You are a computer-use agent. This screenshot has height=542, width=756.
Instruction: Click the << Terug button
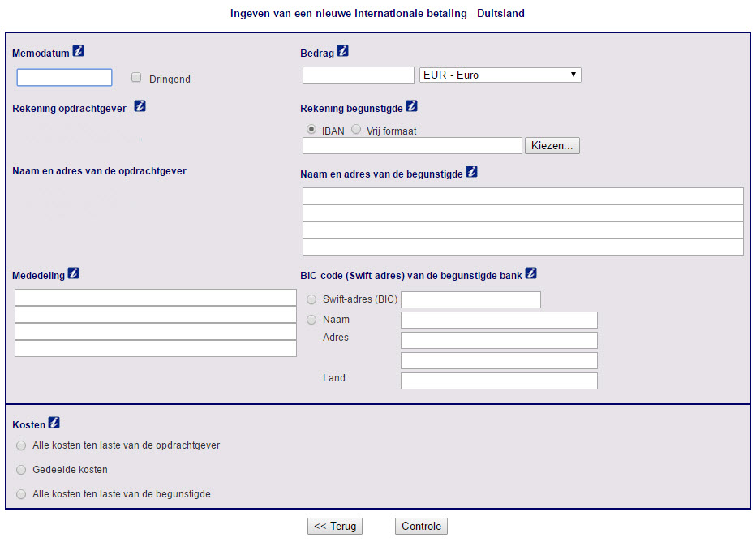pyautogui.click(x=334, y=527)
